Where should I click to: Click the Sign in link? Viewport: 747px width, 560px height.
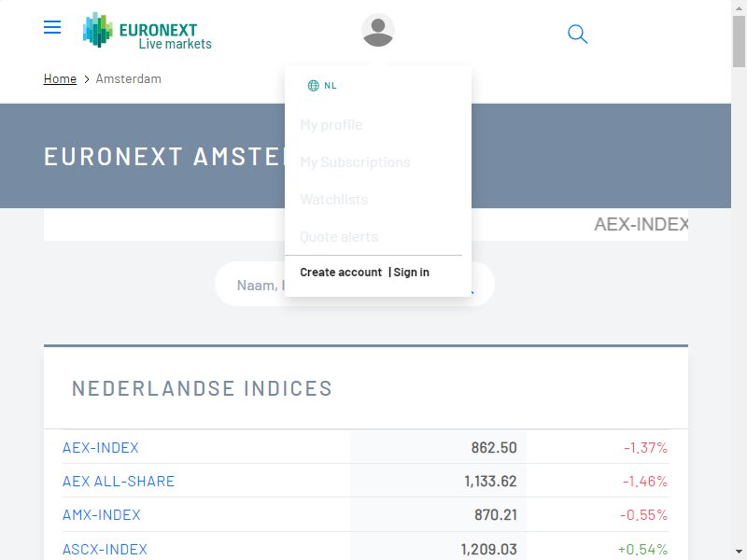411,273
